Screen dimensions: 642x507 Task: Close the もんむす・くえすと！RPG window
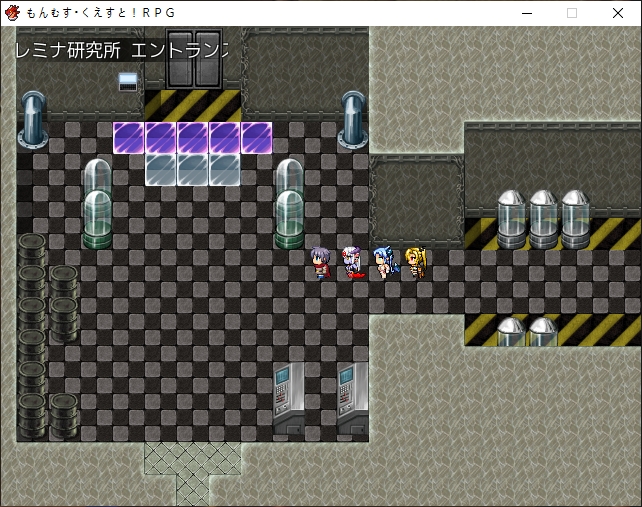[618, 13]
